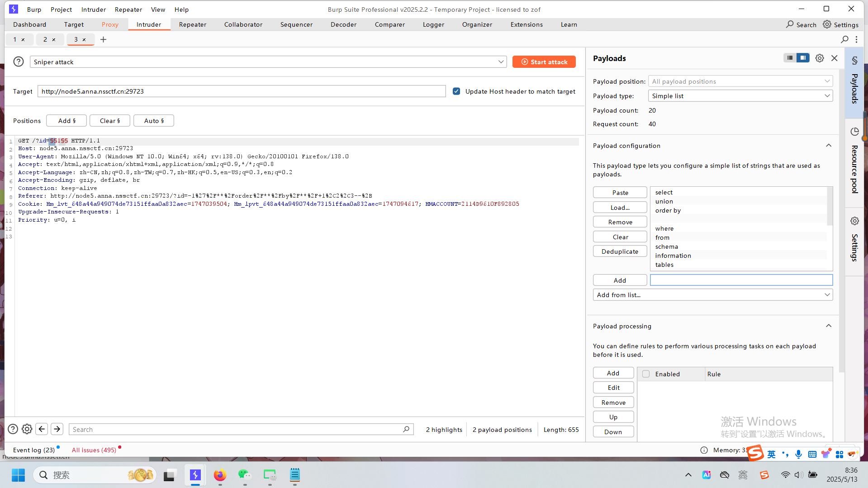This screenshot has width=868, height=488.
Task: Open the editor settings gear at bottom
Action: point(27,429)
